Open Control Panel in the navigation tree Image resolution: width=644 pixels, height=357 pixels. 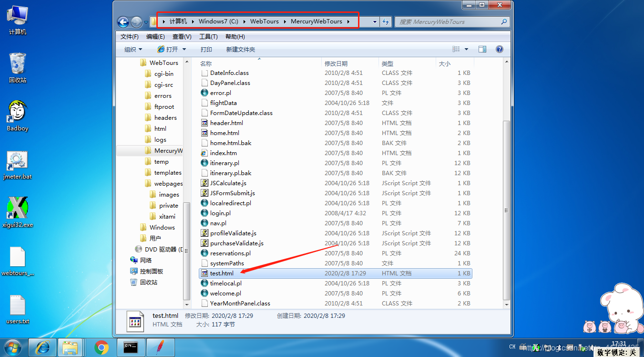147,271
